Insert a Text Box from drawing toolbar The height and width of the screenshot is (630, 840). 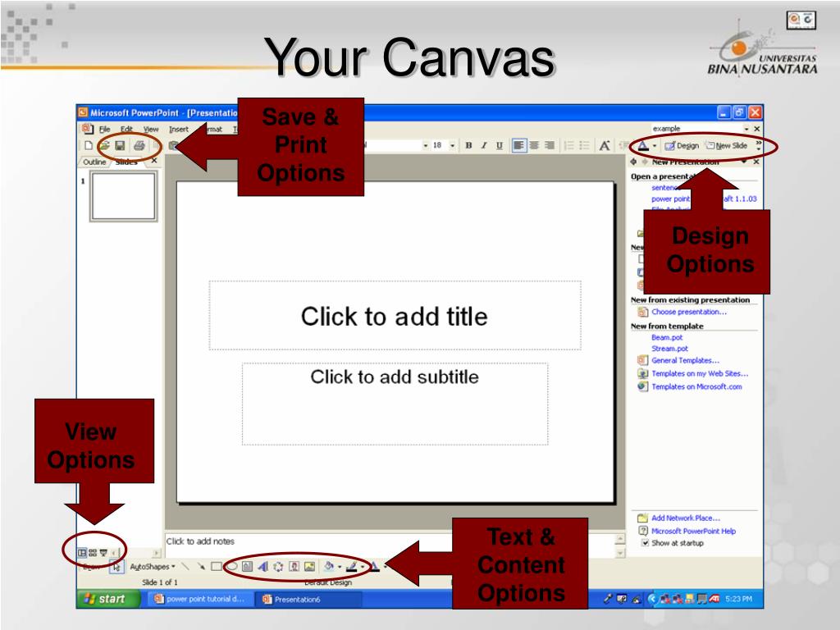pos(248,566)
